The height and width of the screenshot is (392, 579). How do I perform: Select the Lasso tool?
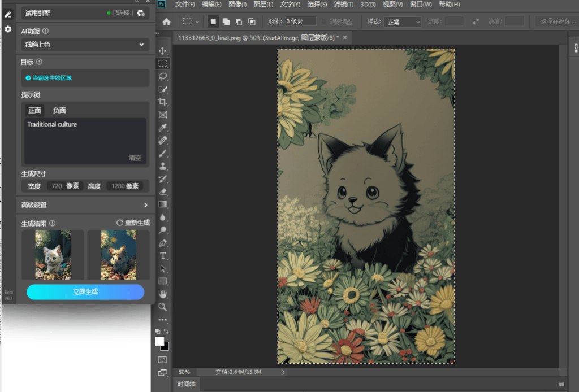tap(162, 76)
